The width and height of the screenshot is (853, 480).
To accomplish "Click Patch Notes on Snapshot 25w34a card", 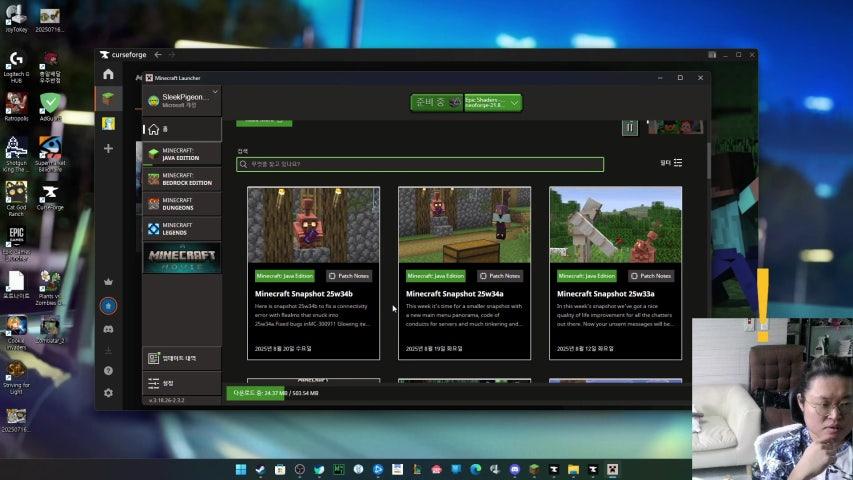I will pyautogui.click(x=500, y=276).
